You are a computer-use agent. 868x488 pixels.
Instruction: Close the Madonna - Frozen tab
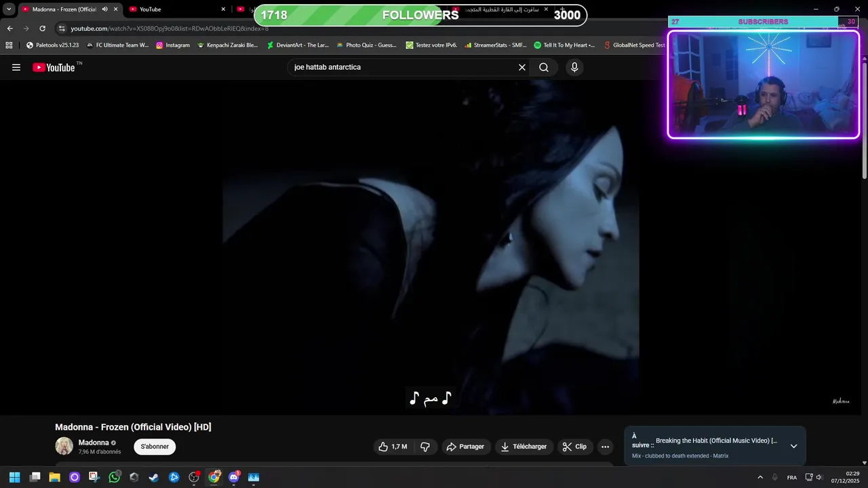(x=116, y=9)
